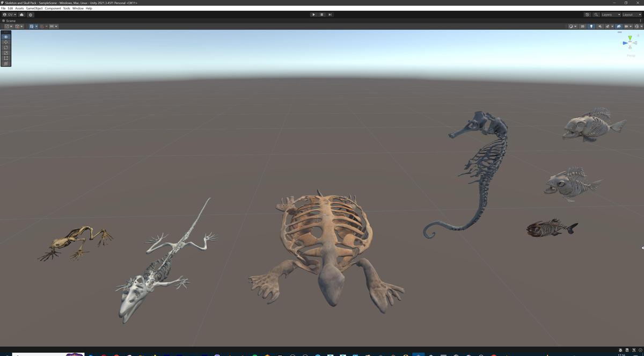Toggle scene audio in Scene view
Viewport: 644px width, 356px height.
600,26
